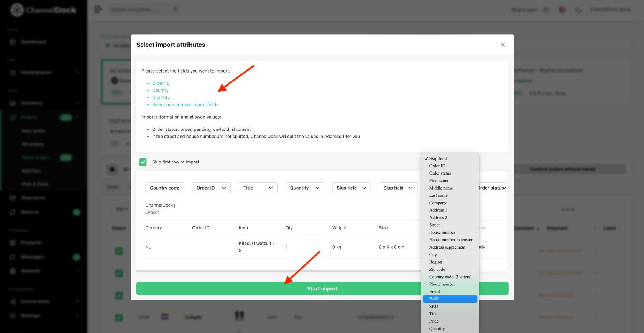Toggle Skip first row of import checkbox
Image resolution: width=644 pixels, height=333 pixels.
143,162
